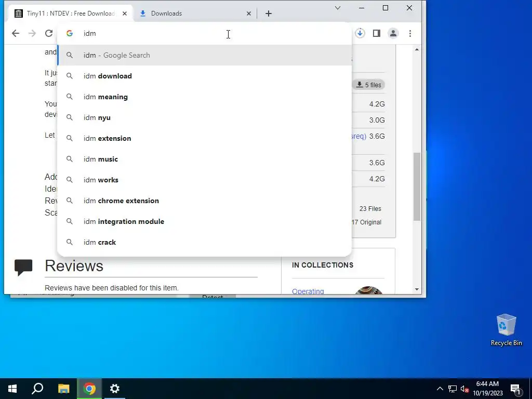
Task: Select the 'idm extension' suggestion
Action: coord(205,138)
